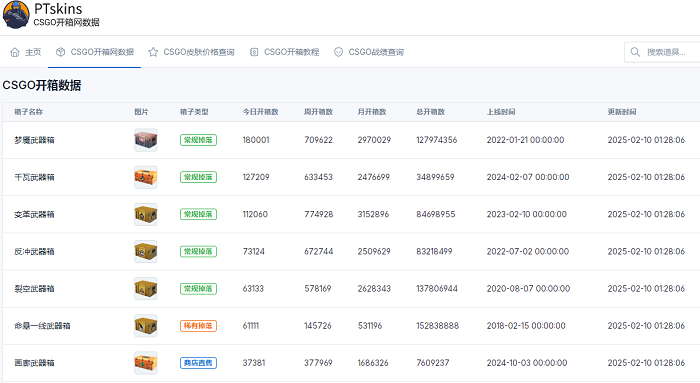
Task: Switch to the CSGO开箱教程 tab
Action: 284,52
